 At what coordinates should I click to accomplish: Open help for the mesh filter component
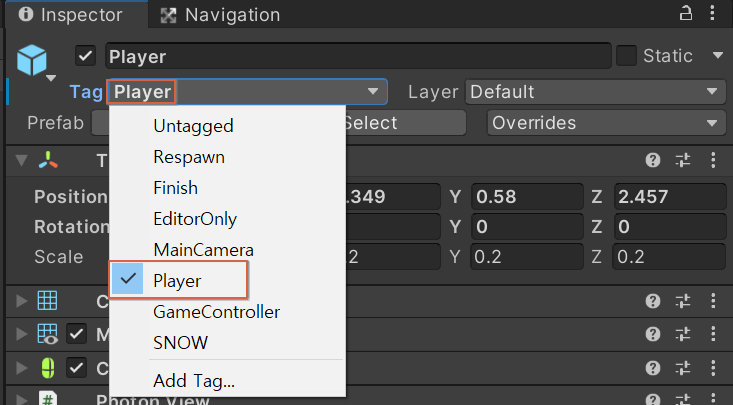[x=653, y=301]
